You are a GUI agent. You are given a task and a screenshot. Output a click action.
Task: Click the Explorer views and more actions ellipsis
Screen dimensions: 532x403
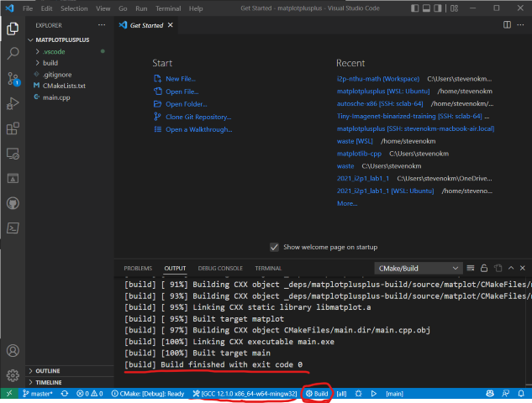[102, 25]
